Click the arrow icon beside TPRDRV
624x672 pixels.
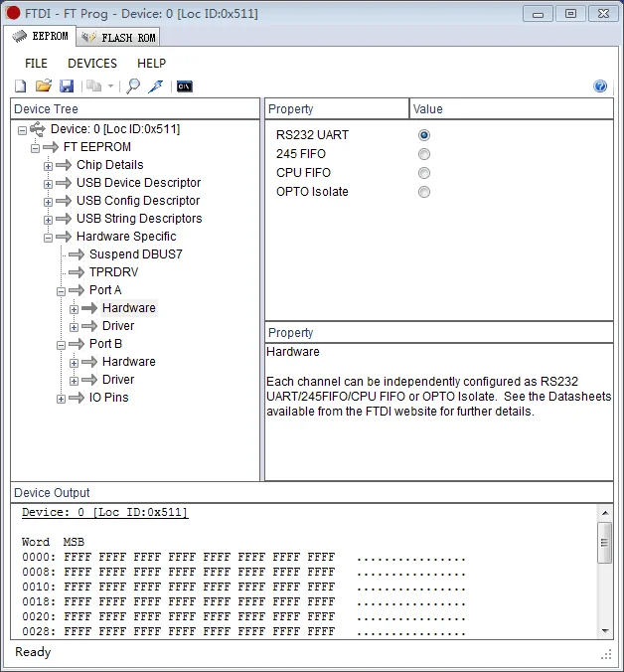pos(77,272)
